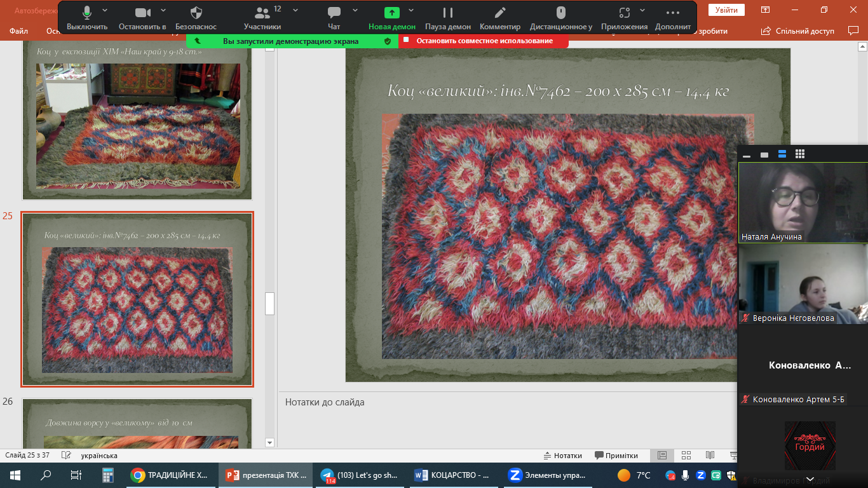Open microphone tray indicator
The width and height of the screenshot is (868, 488).
click(x=686, y=475)
